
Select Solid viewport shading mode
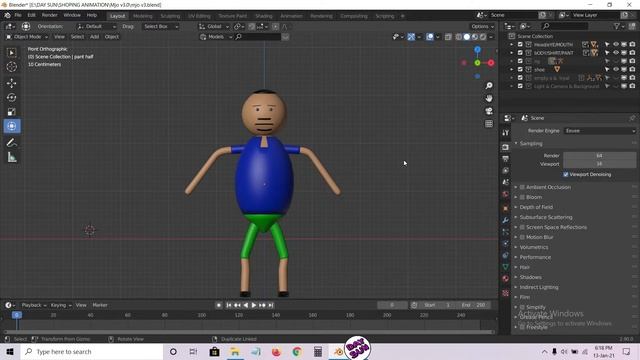(x=467, y=37)
